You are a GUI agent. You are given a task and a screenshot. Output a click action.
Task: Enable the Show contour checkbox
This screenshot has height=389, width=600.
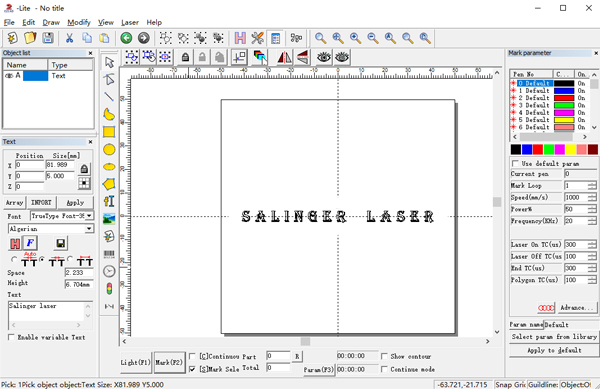click(x=384, y=356)
